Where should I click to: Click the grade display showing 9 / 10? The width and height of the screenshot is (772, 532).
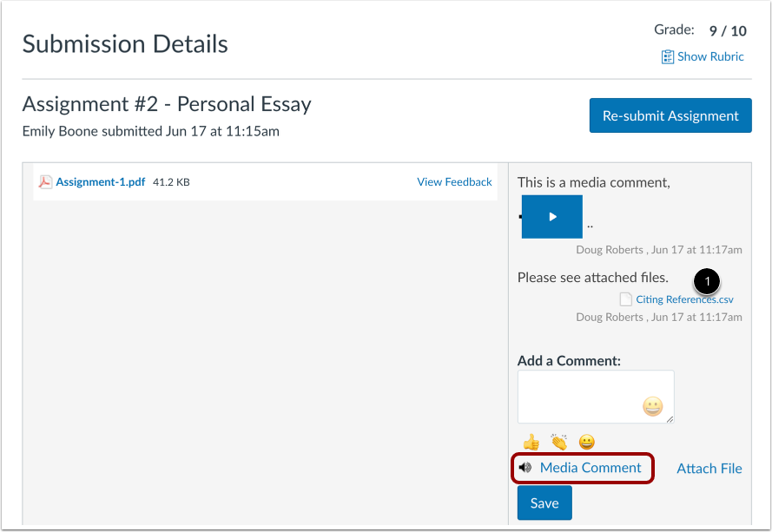coord(727,30)
